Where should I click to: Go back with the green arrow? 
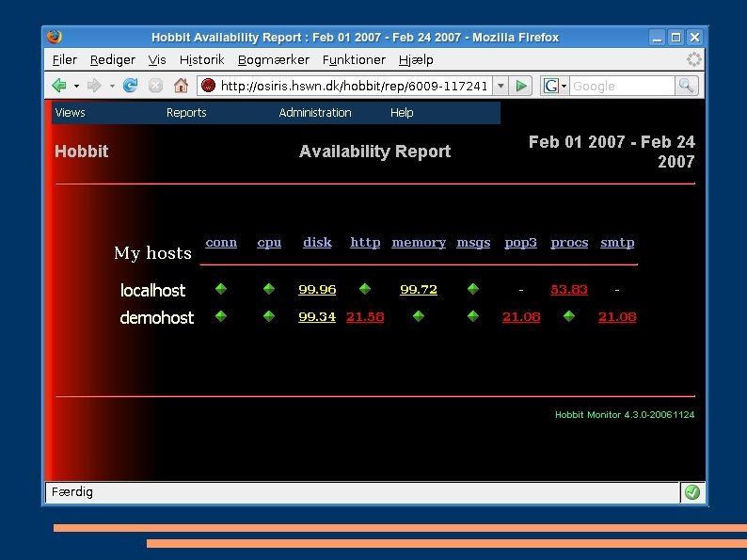click(59, 86)
